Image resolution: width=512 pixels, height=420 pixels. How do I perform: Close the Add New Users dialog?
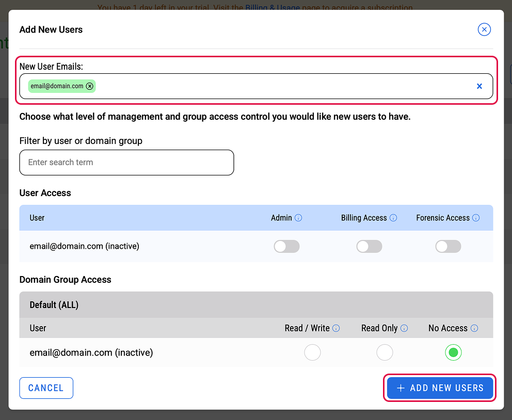[484, 29]
